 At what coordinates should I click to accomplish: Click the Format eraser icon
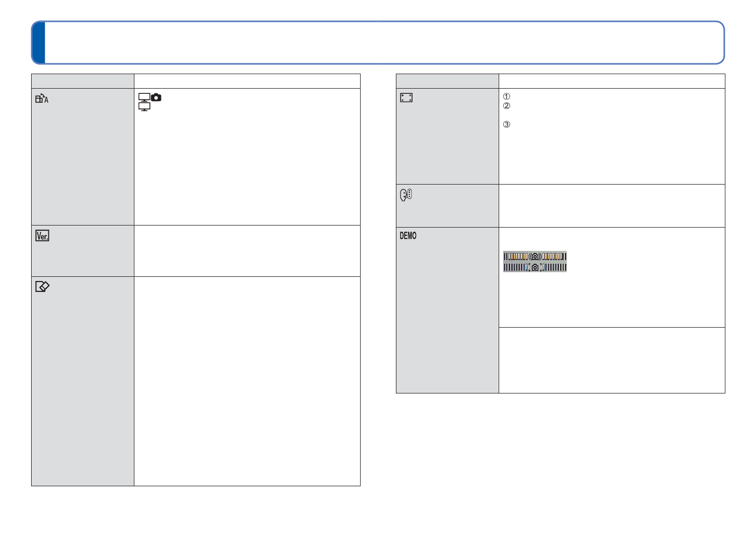(x=42, y=286)
